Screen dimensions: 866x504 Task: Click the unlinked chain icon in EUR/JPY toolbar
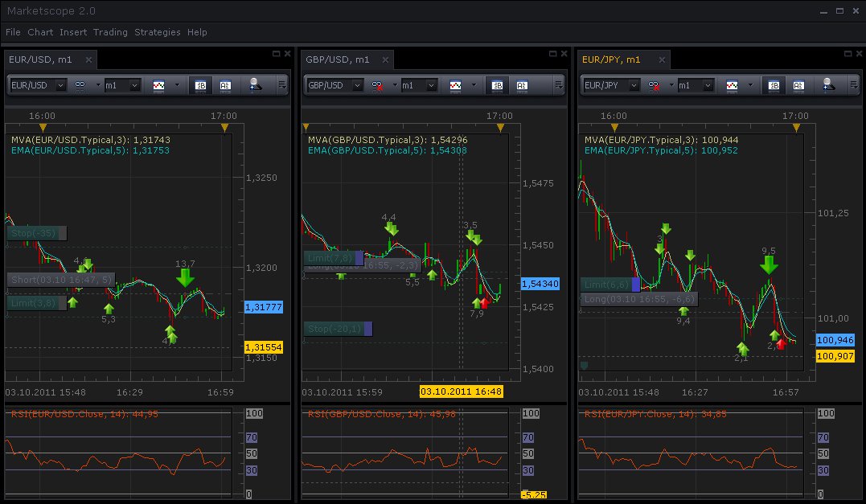pos(654,85)
